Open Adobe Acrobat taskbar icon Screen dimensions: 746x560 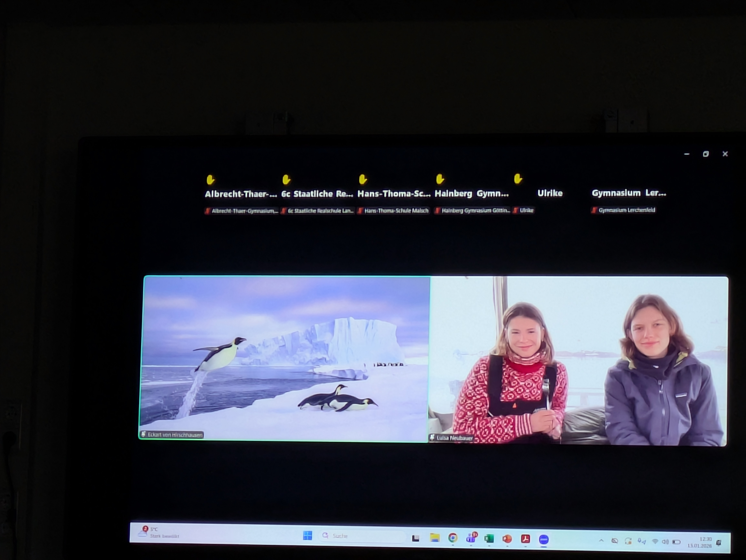(525, 539)
